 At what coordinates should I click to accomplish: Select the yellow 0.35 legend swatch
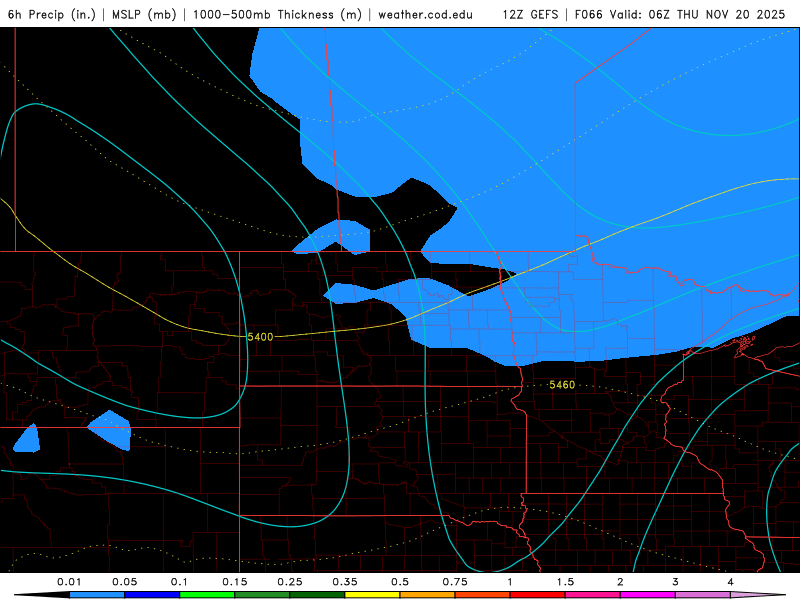[372, 595]
